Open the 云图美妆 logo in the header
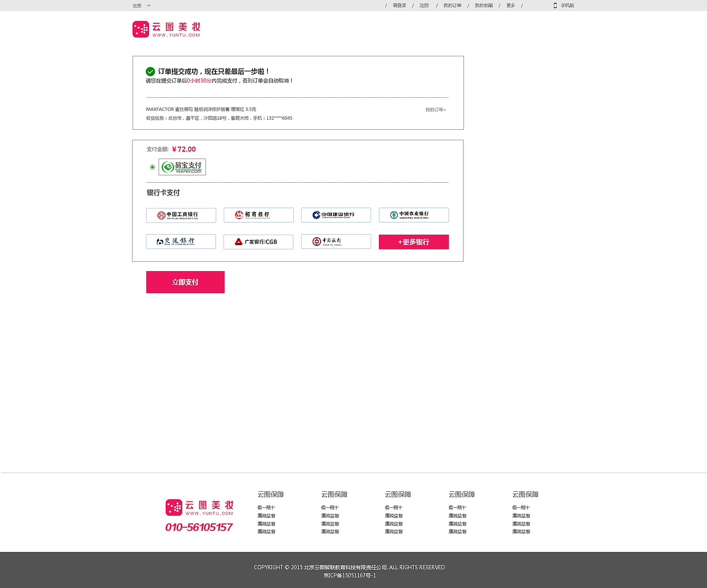Image resolution: width=707 pixels, height=588 pixels. 166,29
